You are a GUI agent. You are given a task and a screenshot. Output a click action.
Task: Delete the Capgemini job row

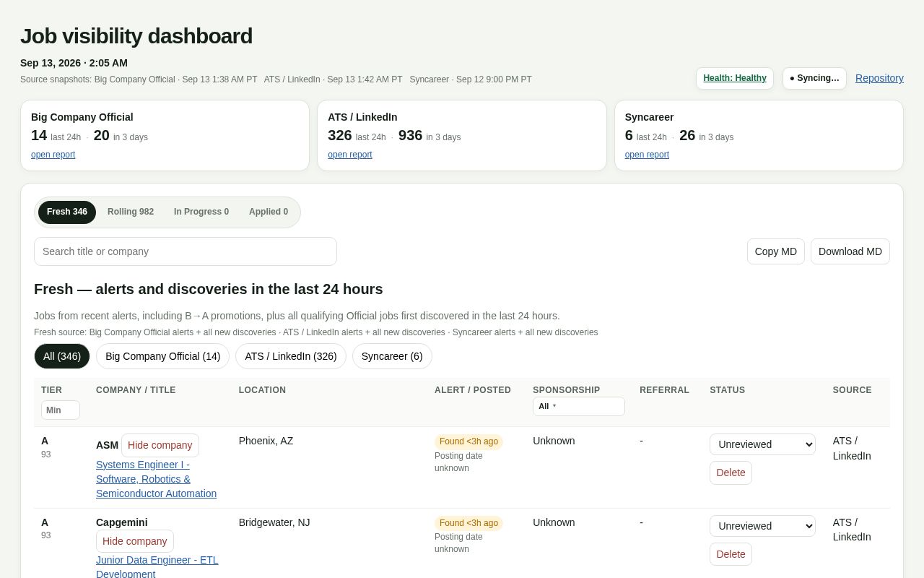click(731, 554)
